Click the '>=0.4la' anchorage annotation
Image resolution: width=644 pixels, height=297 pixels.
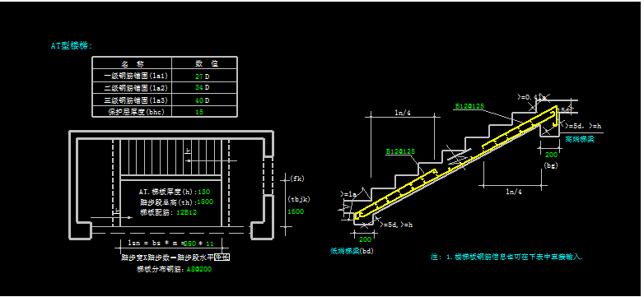click(531, 97)
